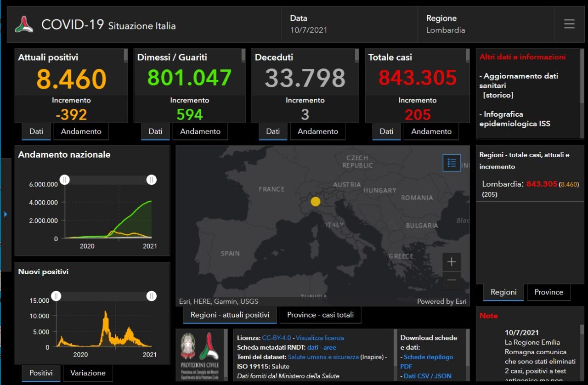
Task: Zoom in on the map
Action: click(452, 262)
